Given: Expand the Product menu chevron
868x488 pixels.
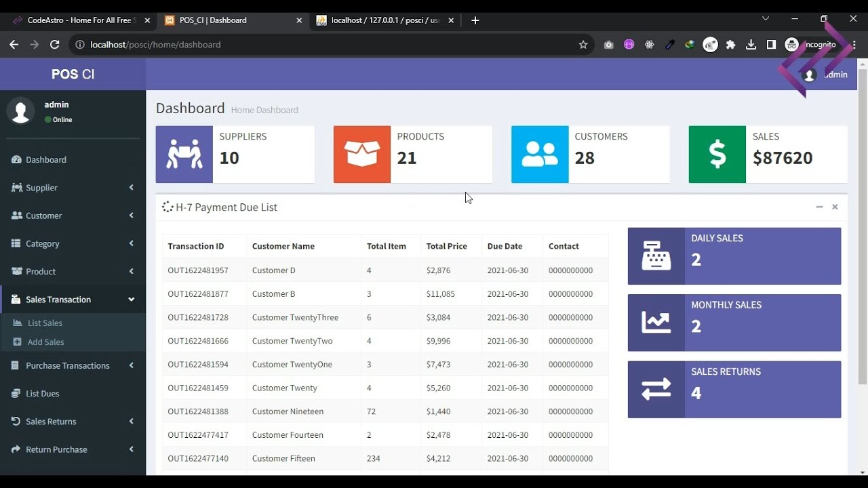Looking at the screenshot, I should pyautogui.click(x=132, y=271).
